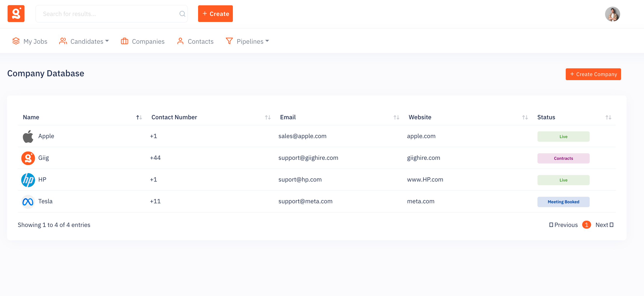This screenshot has height=296, width=644.
Task: Sort by Status column arrows
Action: [608, 117]
